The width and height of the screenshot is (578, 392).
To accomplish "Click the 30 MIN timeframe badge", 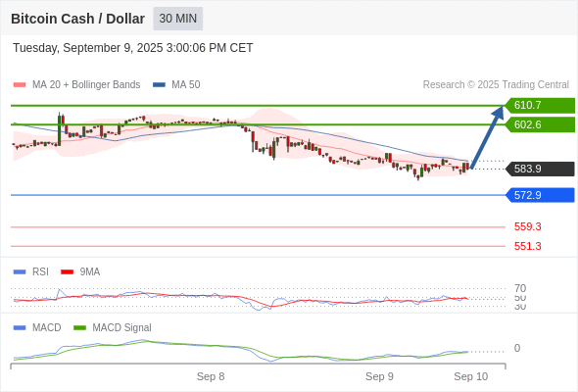I will click(177, 19).
